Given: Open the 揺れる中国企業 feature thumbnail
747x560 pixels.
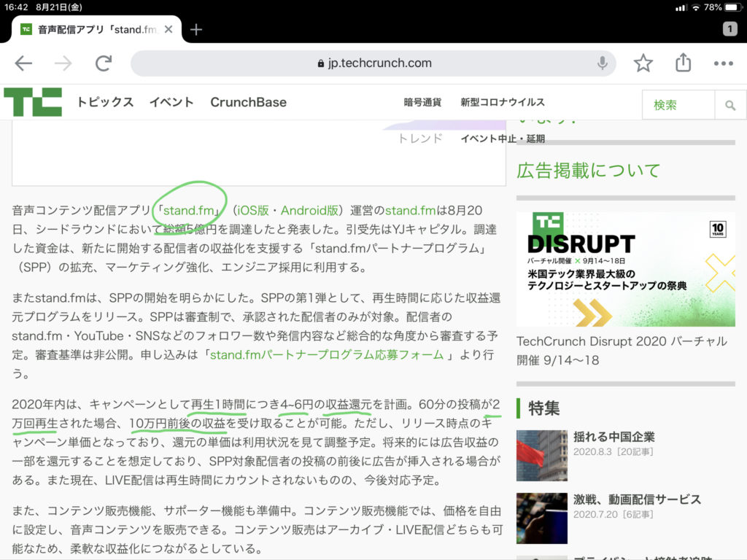Looking at the screenshot, I should [542, 456].
